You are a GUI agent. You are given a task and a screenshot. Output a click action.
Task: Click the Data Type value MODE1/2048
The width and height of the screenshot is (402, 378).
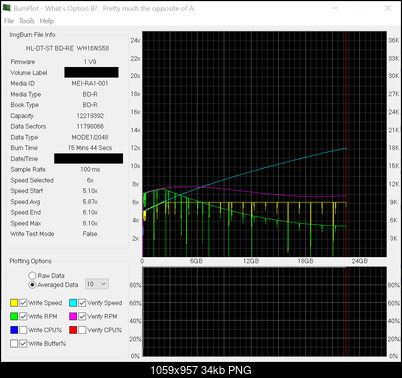point(90,137)
